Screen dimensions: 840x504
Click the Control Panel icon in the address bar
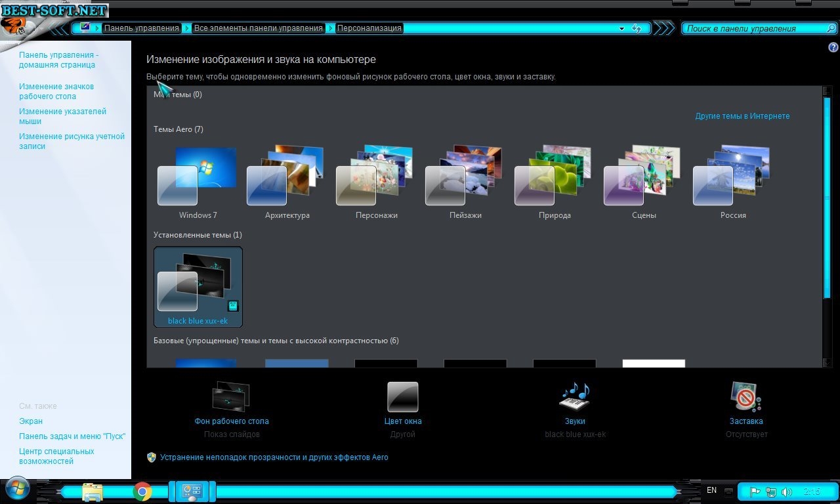[85, 28]
